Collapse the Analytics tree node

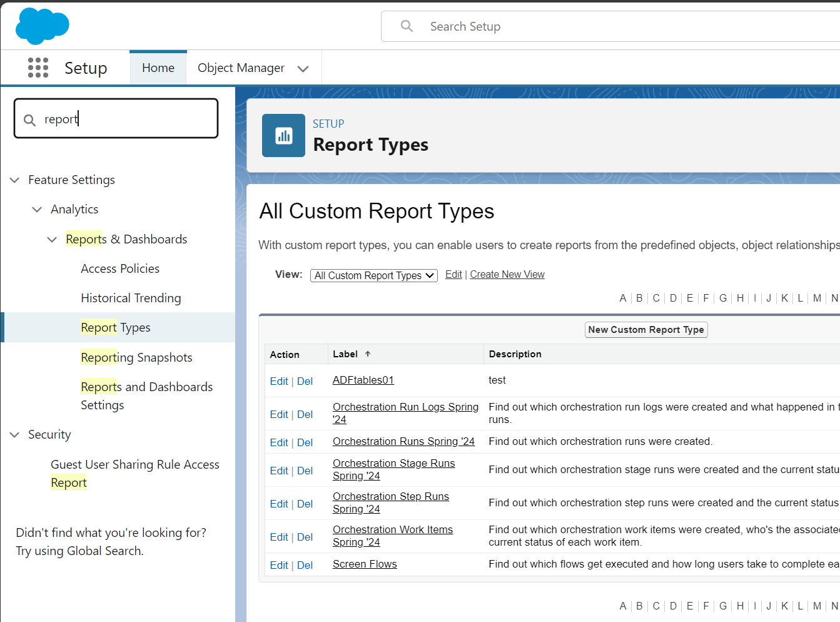[x=37, y=210]
